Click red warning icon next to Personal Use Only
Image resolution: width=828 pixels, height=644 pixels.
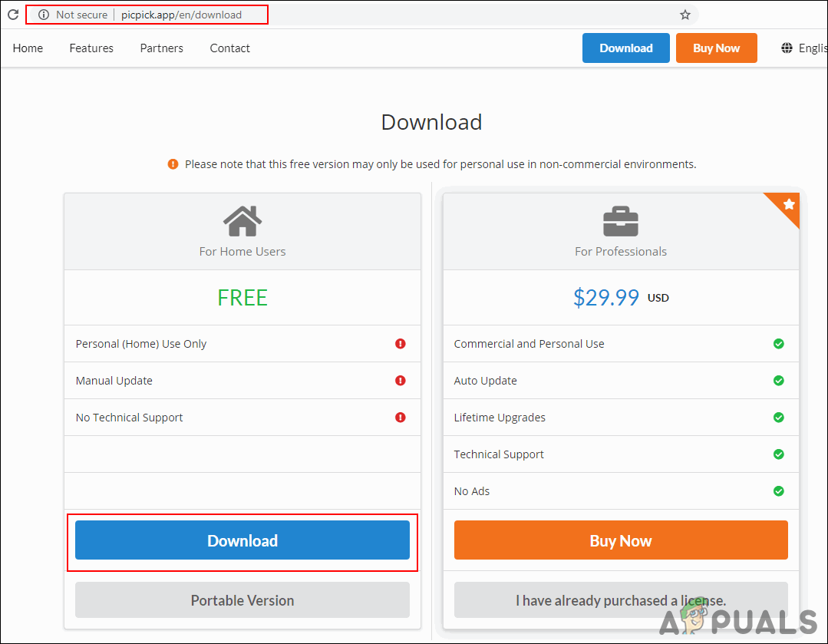click(x=401, y=344)
